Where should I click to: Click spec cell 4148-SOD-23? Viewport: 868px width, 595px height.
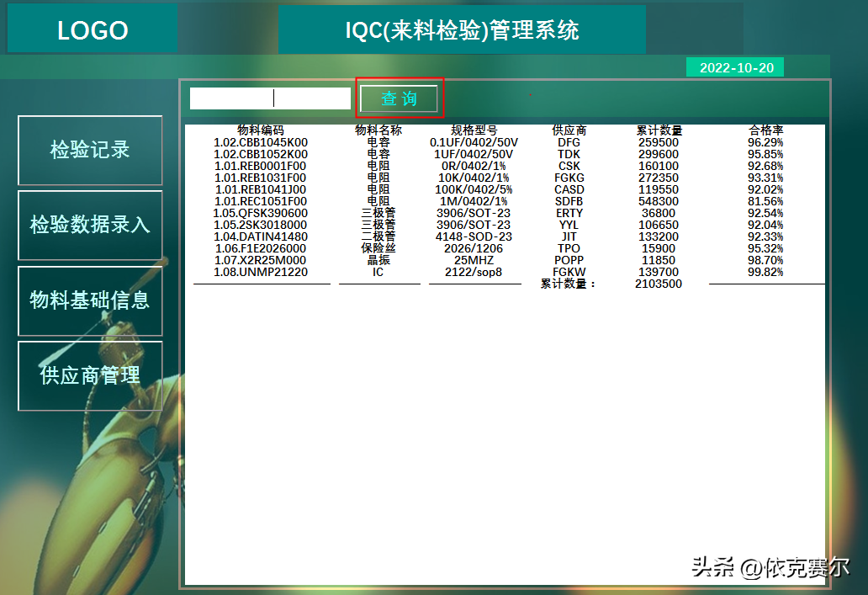tap(474, 236)
